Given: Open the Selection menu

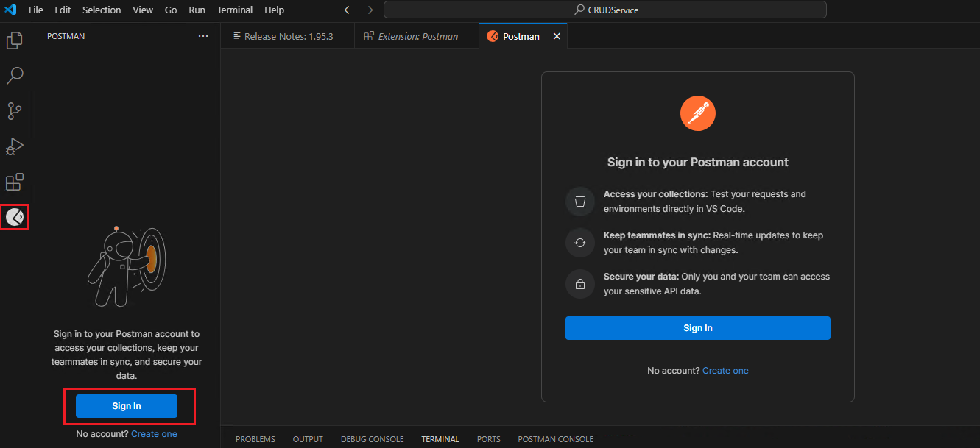Looking at the screenshot, I should [x=102, y=10].
